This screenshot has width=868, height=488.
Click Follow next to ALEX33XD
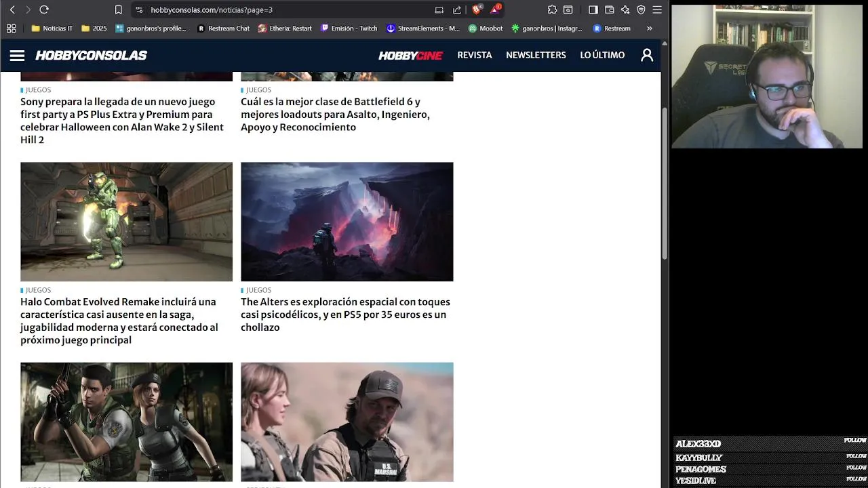(855, 441)
